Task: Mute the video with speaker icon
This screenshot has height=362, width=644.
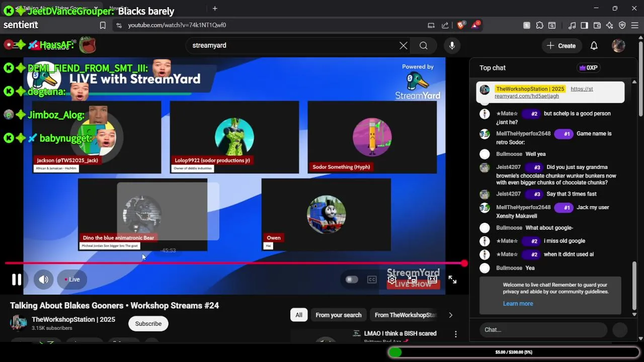Action: click(44, 280)
